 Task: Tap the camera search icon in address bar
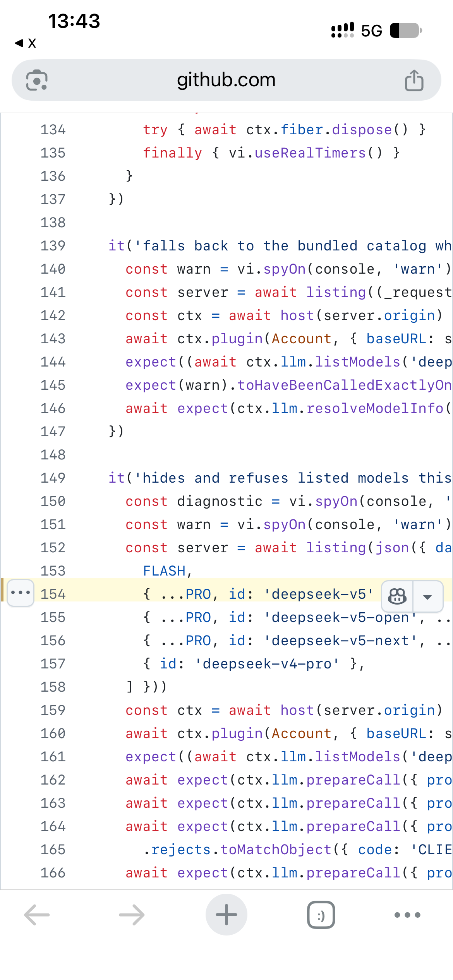[37, 80]
